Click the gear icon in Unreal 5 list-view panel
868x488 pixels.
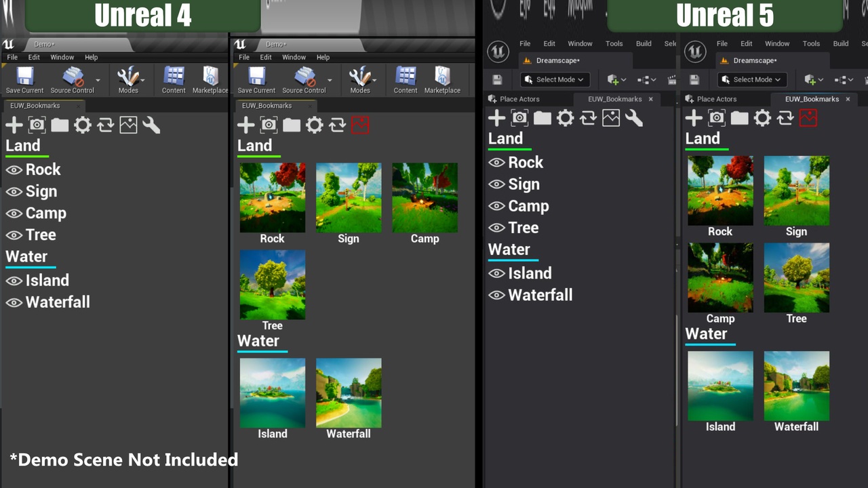566,118
